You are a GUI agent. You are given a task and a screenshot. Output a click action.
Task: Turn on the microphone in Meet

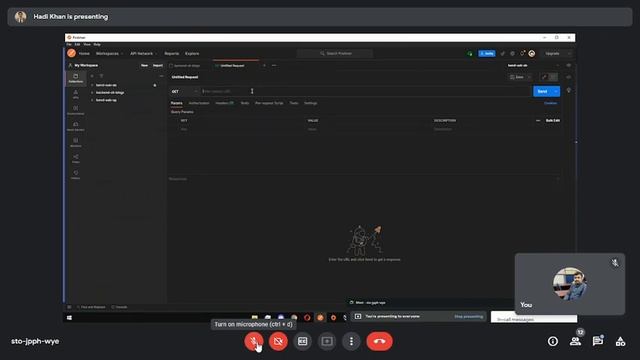point(253,341)
